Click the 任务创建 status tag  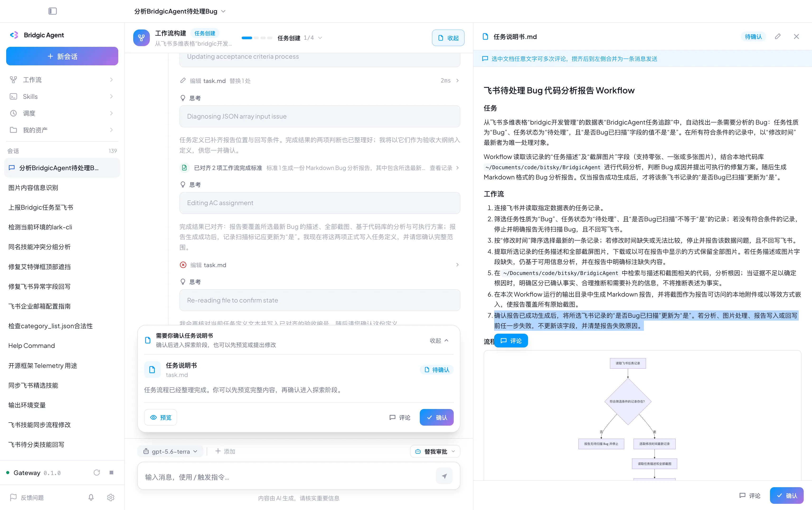(x=205, y=34)
